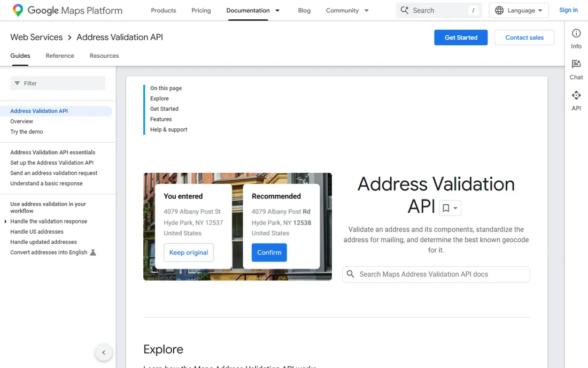Open the API side panel icon
Screen dimensions: 588x368
click(576, 95)
